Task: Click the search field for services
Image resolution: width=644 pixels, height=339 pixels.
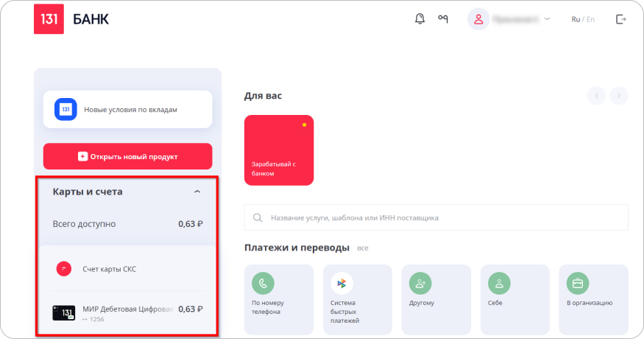Action: pos(436,218)
